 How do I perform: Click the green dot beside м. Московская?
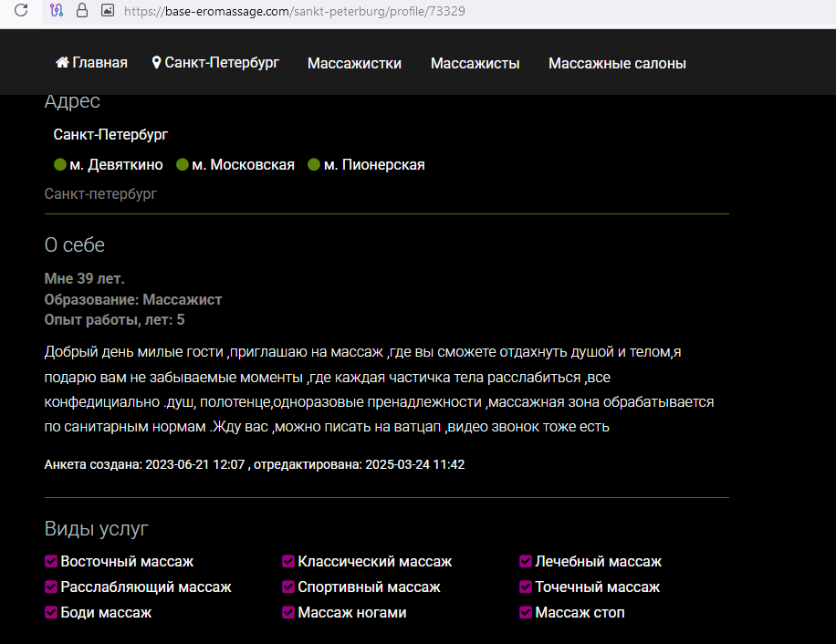[183, 165]
